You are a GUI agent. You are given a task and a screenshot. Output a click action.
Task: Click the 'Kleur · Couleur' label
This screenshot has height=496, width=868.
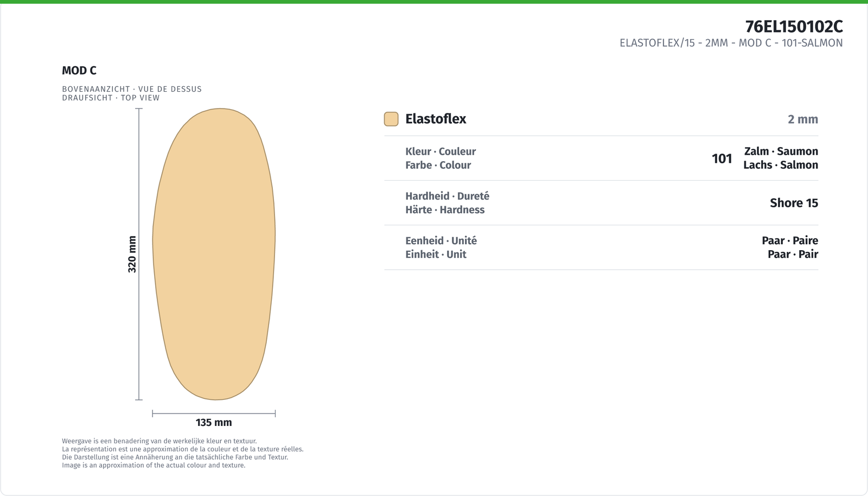(441, 151)
